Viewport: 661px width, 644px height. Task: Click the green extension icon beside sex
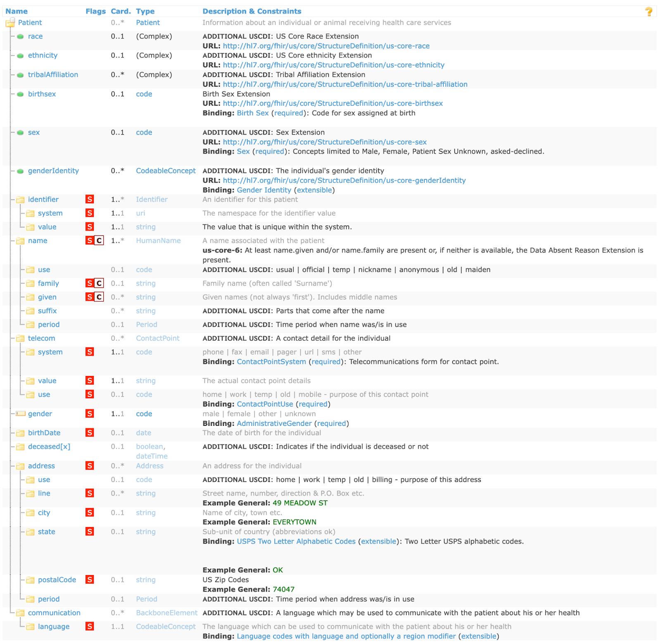(x=20, y=133)
